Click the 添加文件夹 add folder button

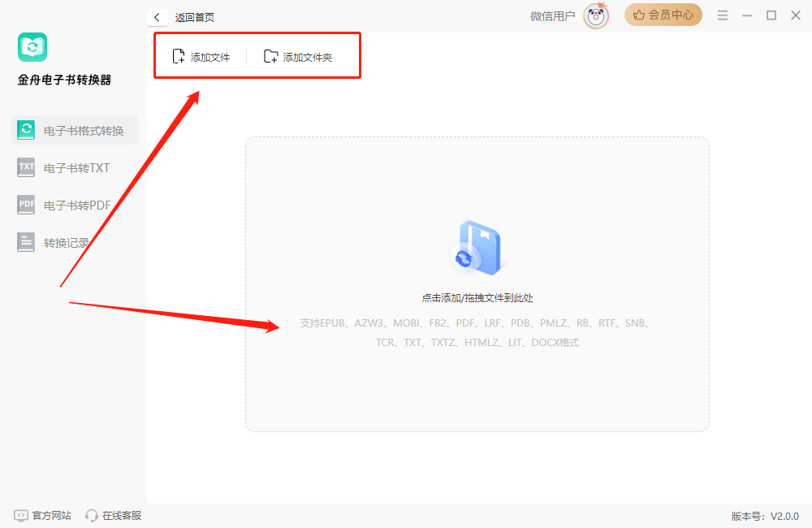(298, 57)
